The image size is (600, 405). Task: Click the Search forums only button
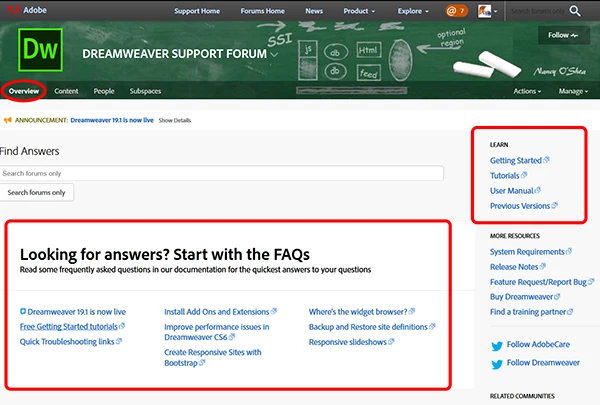tap(36, 192)
